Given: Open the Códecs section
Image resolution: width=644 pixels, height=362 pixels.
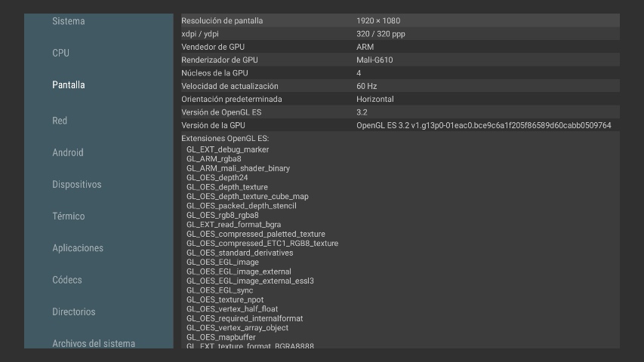Looking at the screenshot, I should (x=67, y=280).
